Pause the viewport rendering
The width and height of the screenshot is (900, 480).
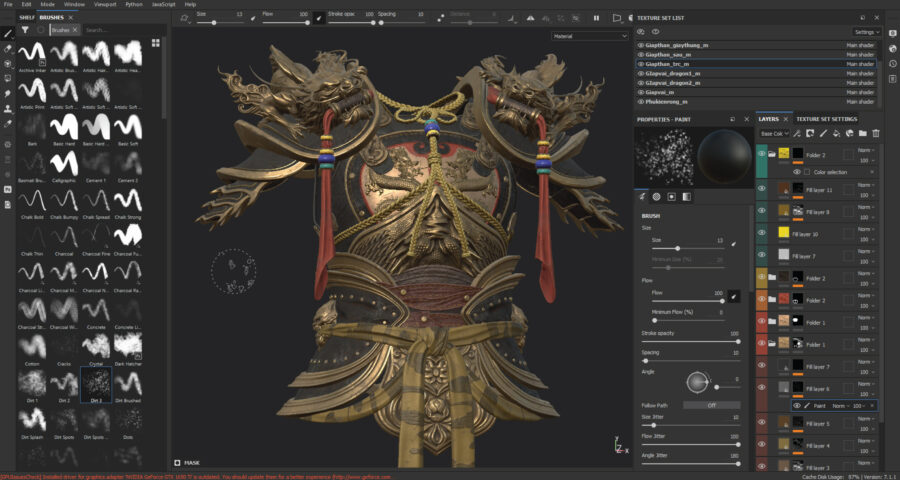(597, 17)
